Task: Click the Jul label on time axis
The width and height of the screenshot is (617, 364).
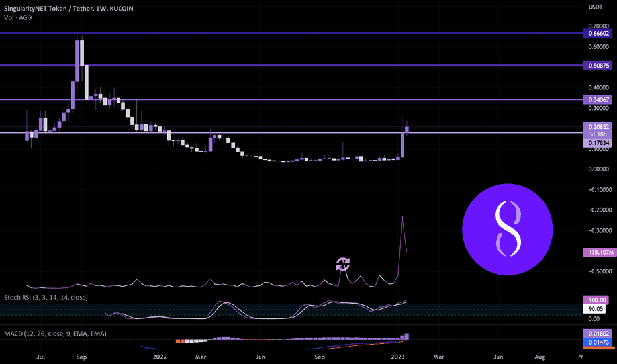Action: point(40,357)
